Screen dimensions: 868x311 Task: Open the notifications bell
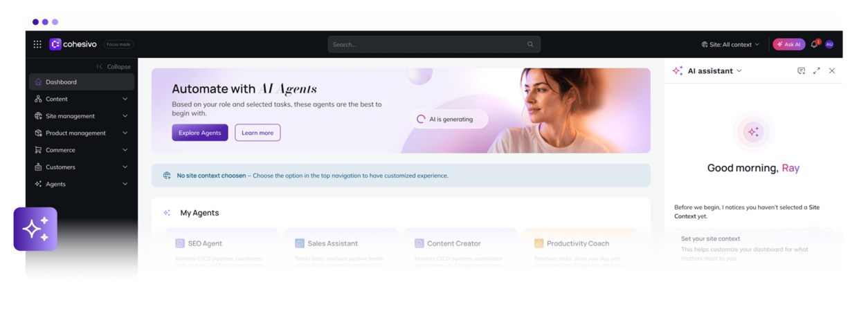pos(814,44)
